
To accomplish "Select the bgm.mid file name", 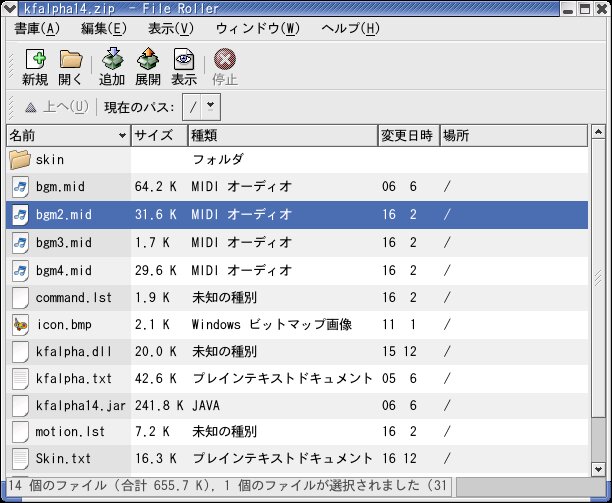I will tap(60, 187).
